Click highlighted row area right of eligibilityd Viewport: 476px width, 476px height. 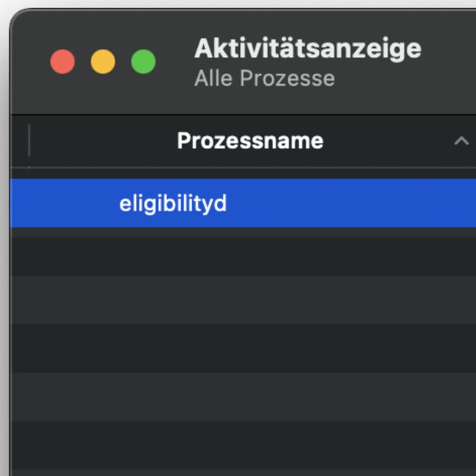coord(357,203)
